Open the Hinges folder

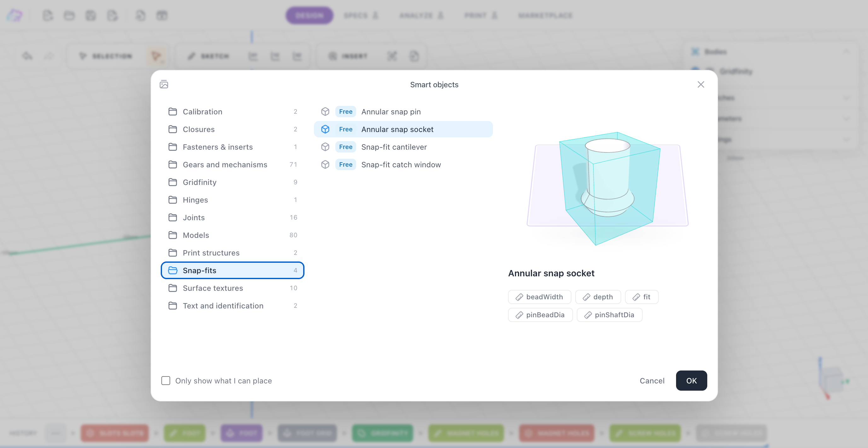(233, 200)
